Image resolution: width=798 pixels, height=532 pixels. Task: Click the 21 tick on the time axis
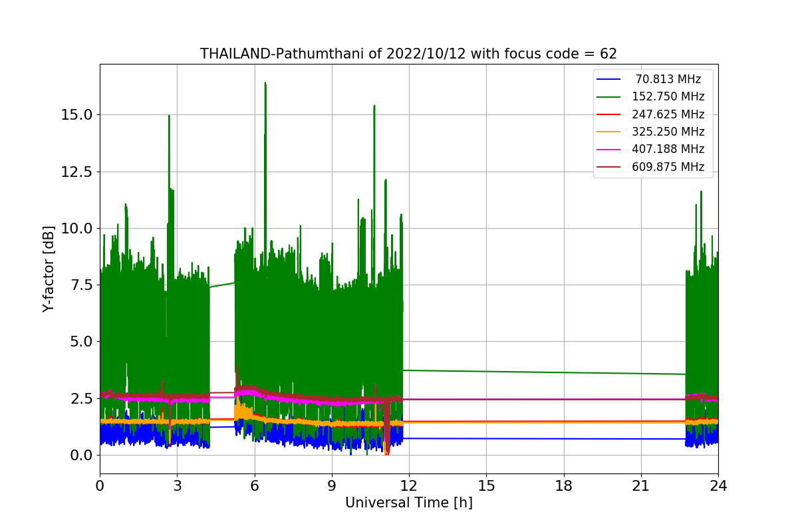tap(641, 485)
